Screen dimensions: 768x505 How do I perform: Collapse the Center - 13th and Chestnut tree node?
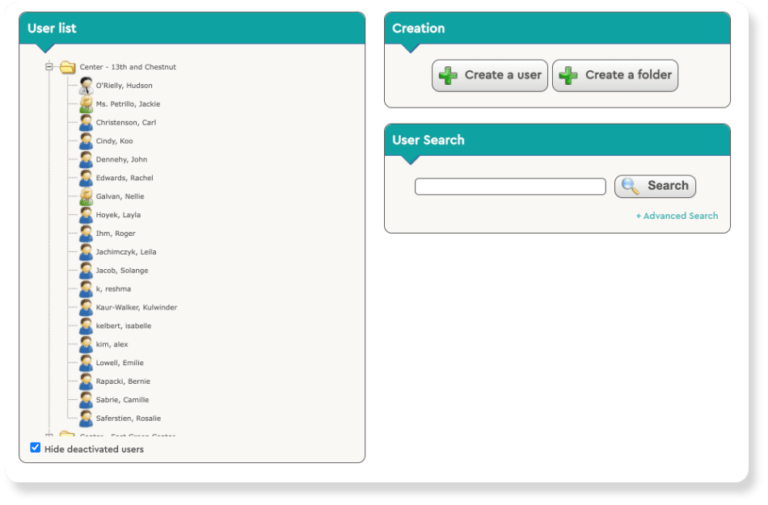pos(48,67)
